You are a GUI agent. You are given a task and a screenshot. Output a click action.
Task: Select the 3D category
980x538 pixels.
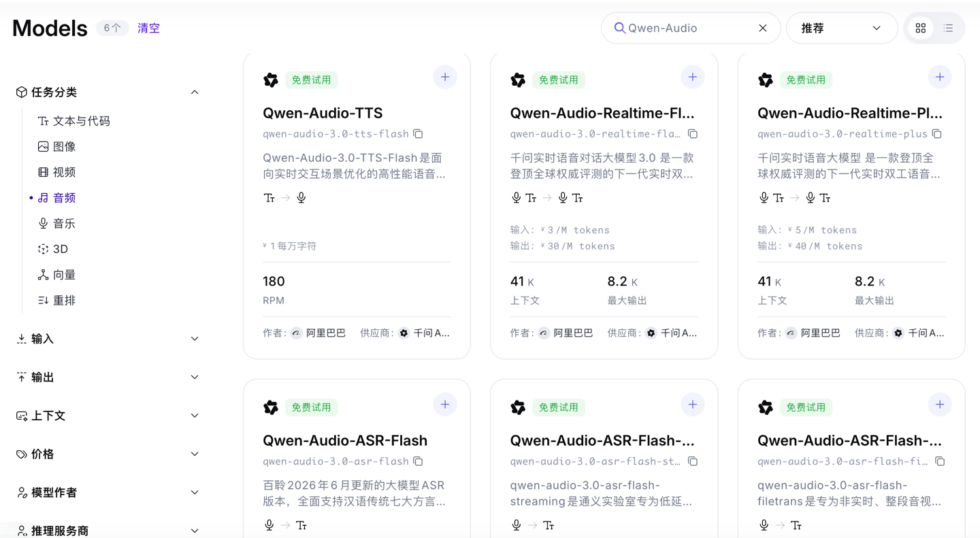[53, 249]
